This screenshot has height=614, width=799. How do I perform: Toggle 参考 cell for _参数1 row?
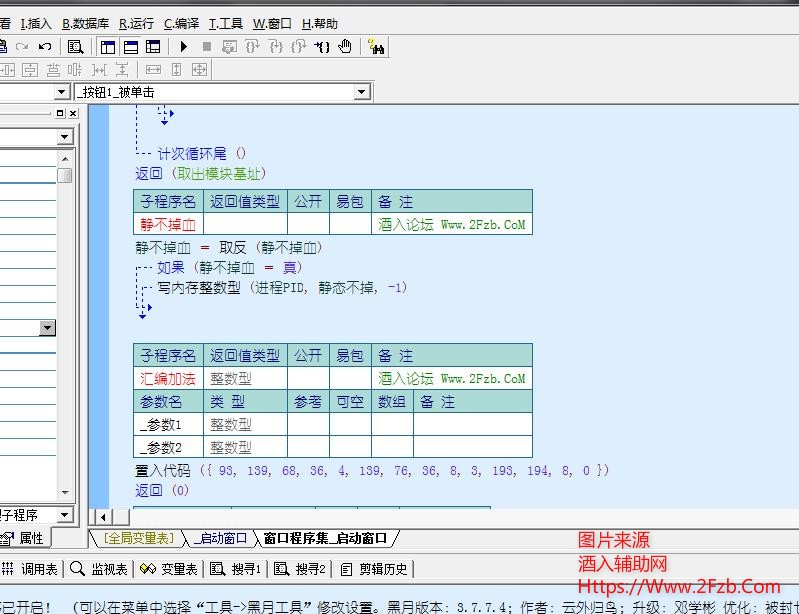point(308,425)
